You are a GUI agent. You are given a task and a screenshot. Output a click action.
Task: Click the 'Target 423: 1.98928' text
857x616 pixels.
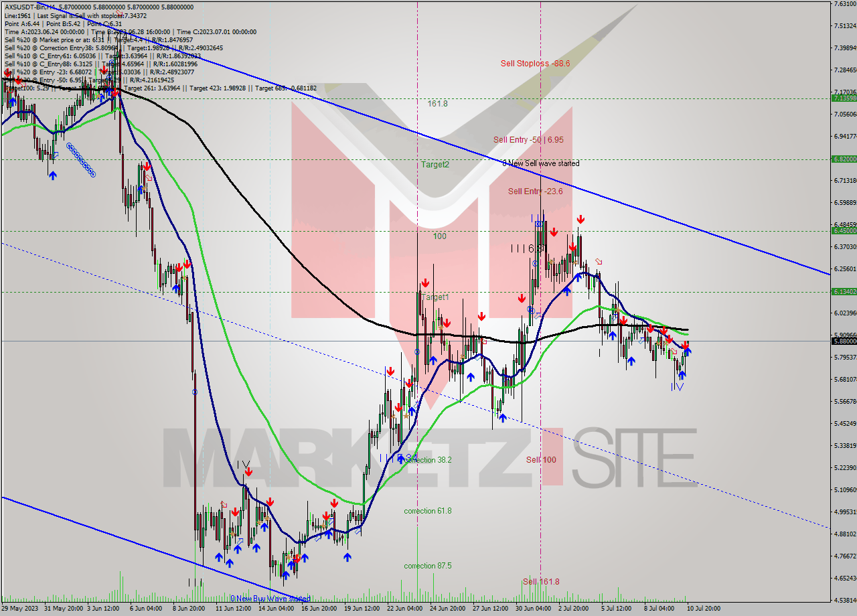click(x=218, y=88)
